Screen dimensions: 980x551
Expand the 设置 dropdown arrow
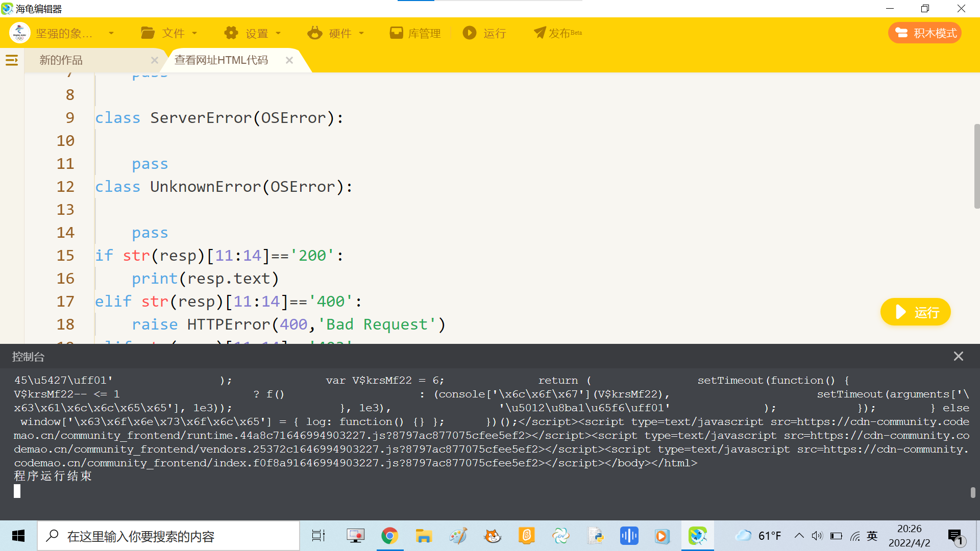pos(278,34)
